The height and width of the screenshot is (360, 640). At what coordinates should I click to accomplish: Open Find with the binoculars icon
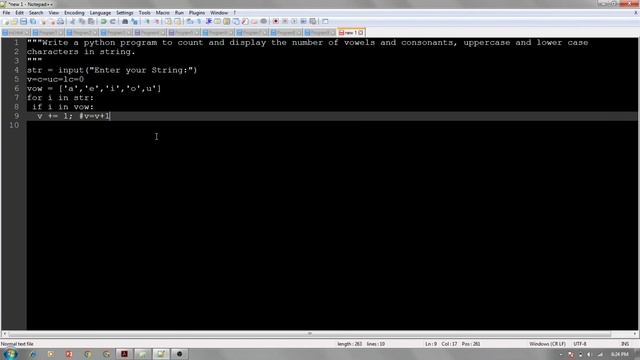pyautogui.click(x=125, y=21)
